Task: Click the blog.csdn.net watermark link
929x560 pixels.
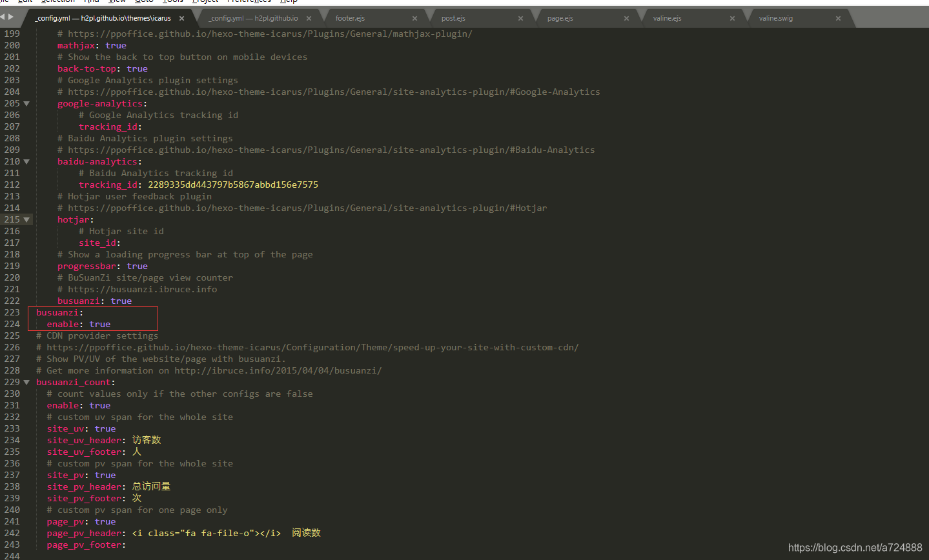Action: (x=855, y=547)
